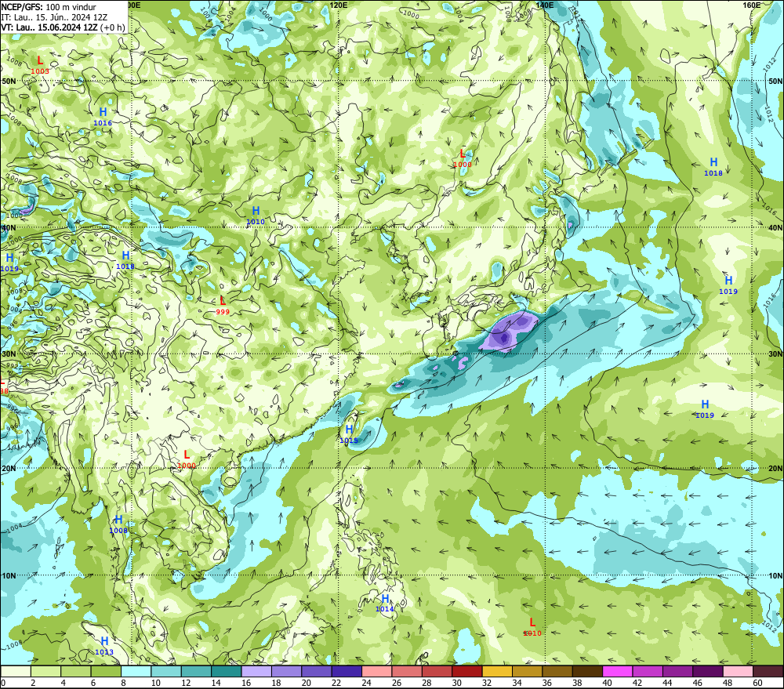Select the light pink 48–60 legend swatch
Screen dimensions: 784x689
739,671
